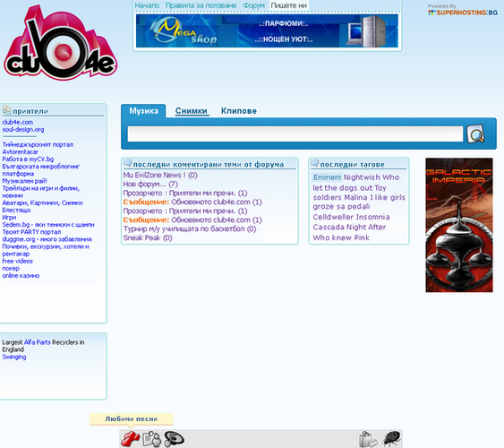The image size is (504, 448).
Task: Open Правила за ползване menu item
Action: (201, 5)
